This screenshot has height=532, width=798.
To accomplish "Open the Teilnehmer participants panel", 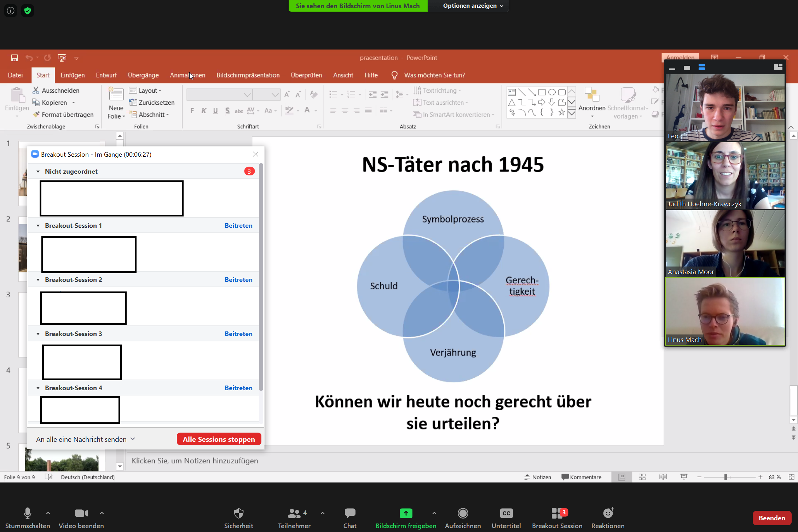I will pyautogui.click(x=294, y=513).
